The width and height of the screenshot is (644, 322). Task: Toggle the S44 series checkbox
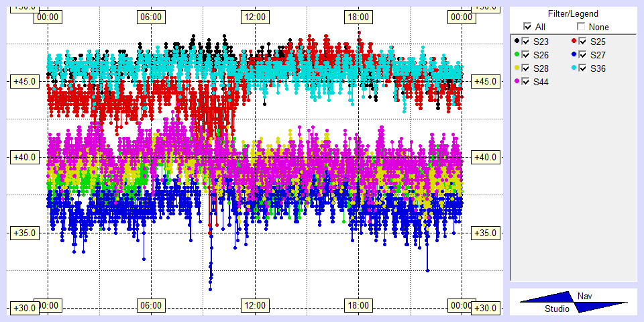[526, 82]
